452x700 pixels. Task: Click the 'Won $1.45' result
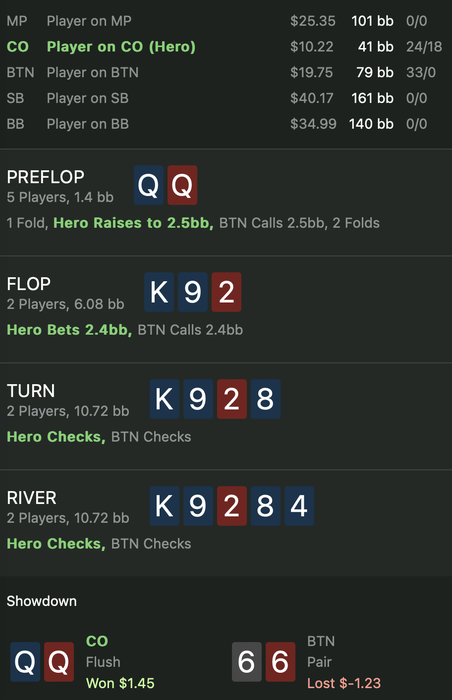[120, 683]
